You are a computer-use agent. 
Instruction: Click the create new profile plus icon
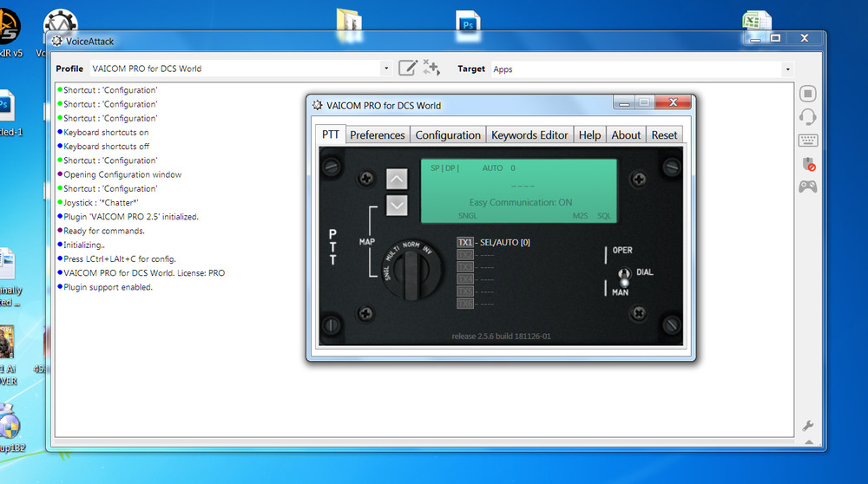pos(431,68)
